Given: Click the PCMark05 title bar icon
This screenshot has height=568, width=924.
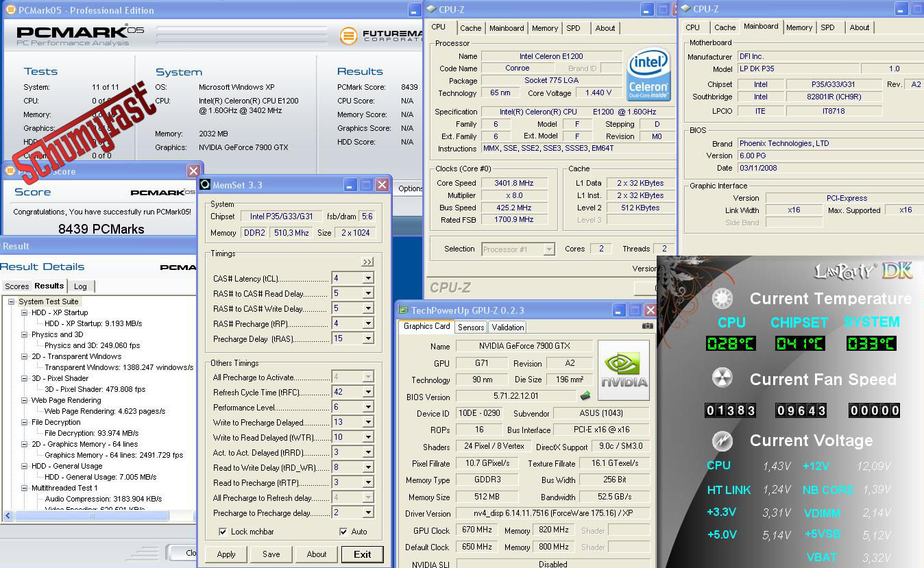Looking at the screenshot, I should click(x=10, y=10).
